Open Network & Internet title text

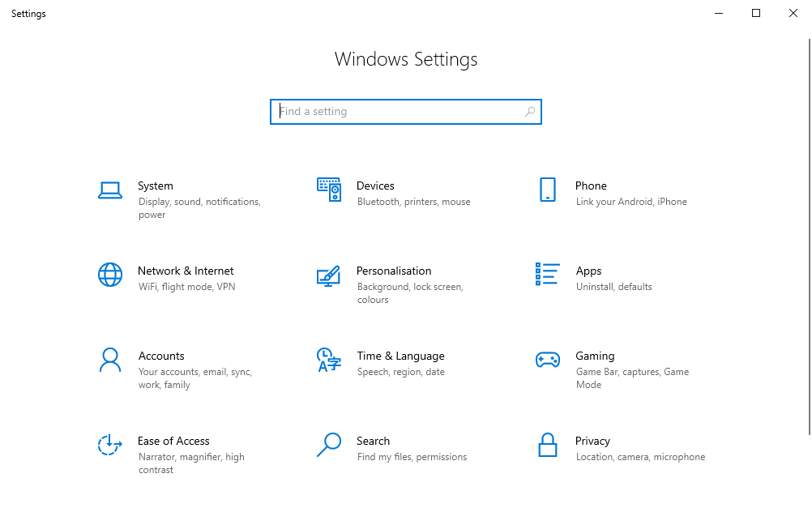[x=186, y=271]
